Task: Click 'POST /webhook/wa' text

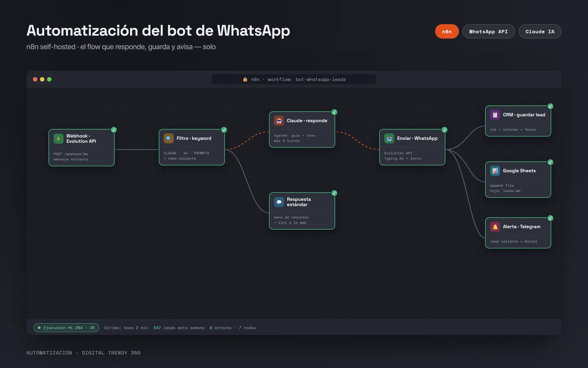Action: point(71,154)
